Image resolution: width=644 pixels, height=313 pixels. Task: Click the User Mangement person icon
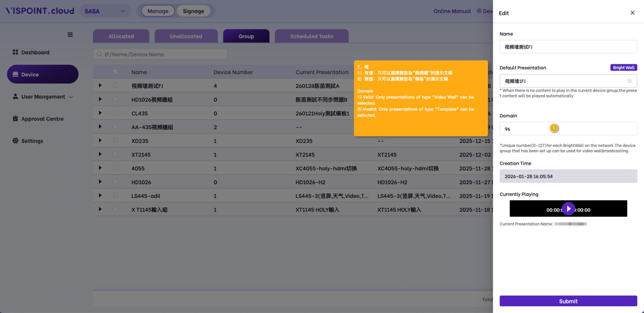click(x=15, y=96)
